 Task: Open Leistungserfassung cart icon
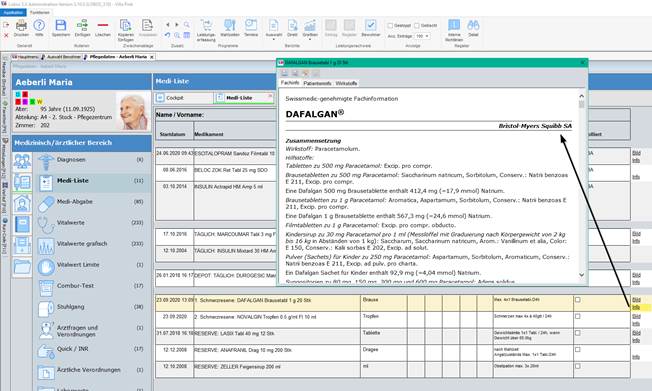(206, 25)
